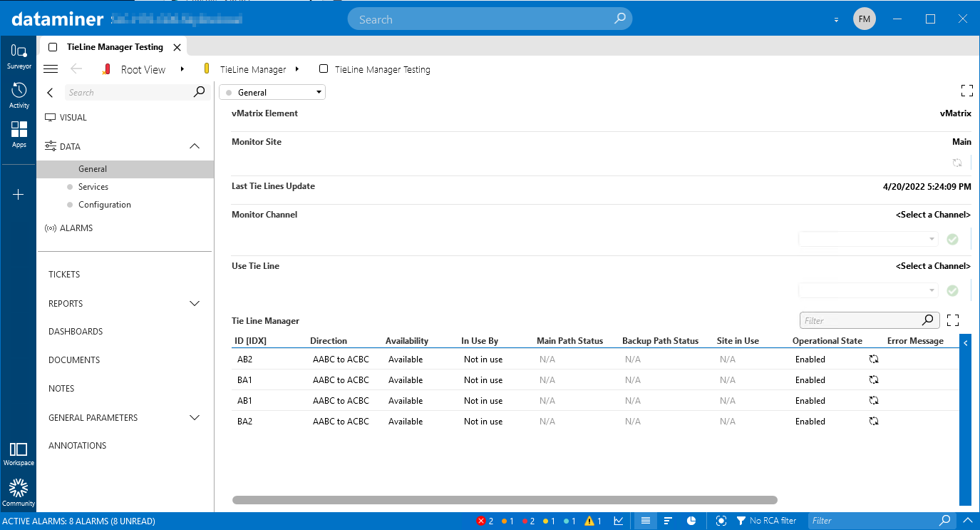
Task: Close the TieLine Manager Testing tab
Action: (x=177, y=47)
